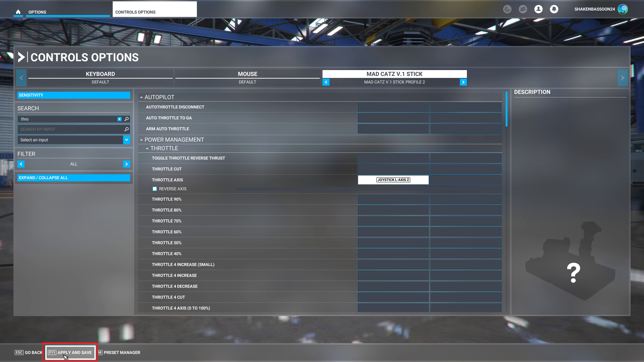Open the Sensitivity settings button

click(73, 95)
